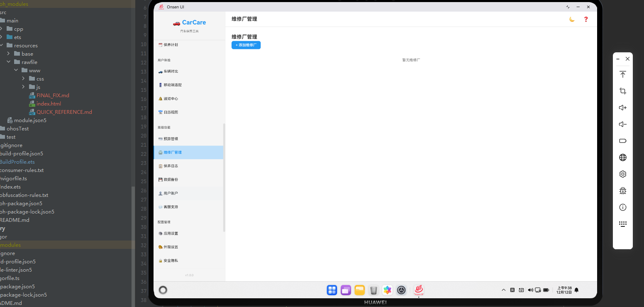
Task: Click the keyboard-layout tray icon left of the speaker
Action: [522, 290]
